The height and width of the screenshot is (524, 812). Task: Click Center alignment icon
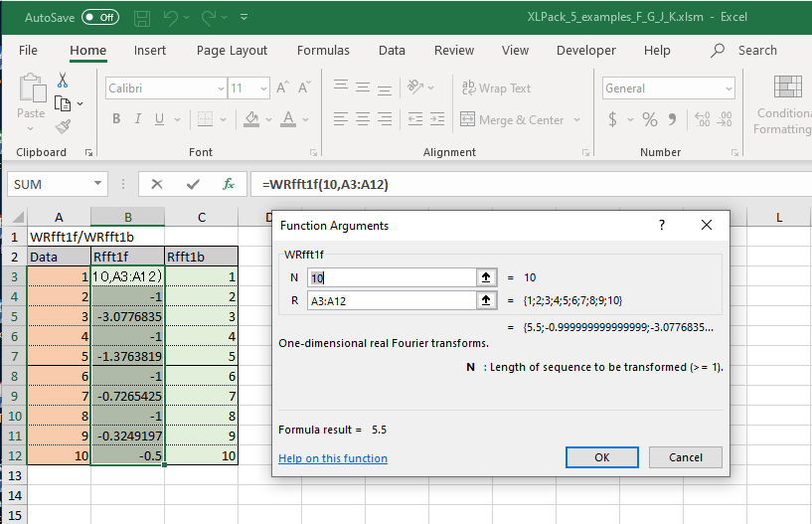tap(363, 119)
